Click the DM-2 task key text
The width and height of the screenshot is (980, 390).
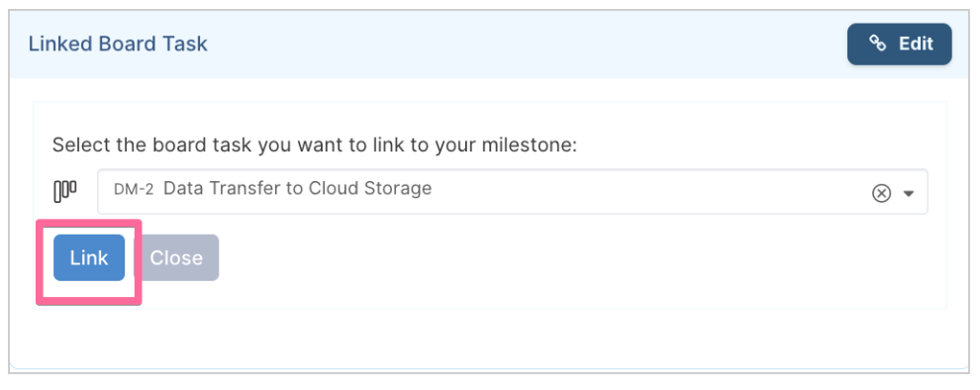(133, 189)
